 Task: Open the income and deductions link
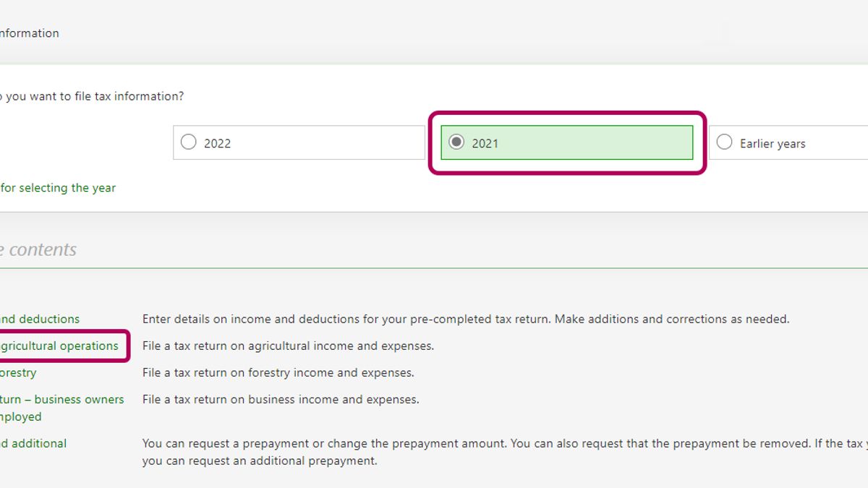coord(40,319)
